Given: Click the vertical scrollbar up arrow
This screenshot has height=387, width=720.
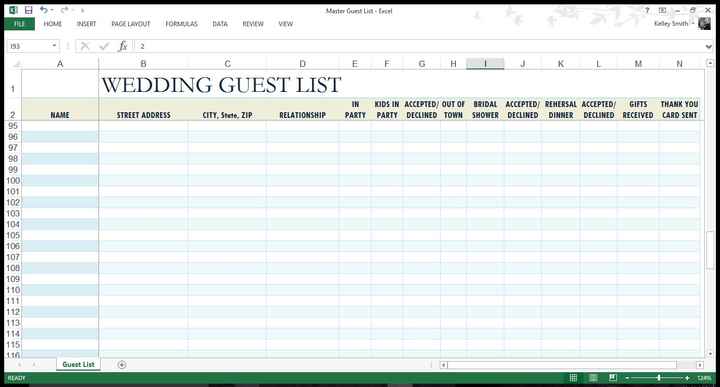Looking at the screenshot, I should pos(710,64).
